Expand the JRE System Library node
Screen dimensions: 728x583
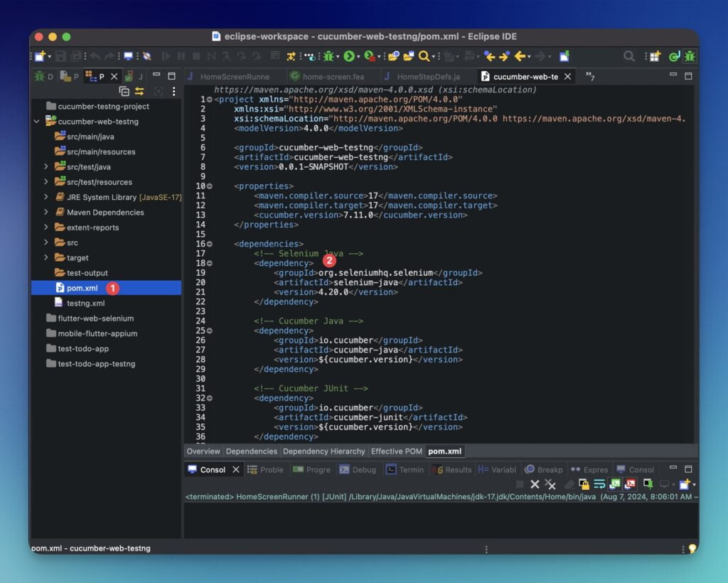46,197
